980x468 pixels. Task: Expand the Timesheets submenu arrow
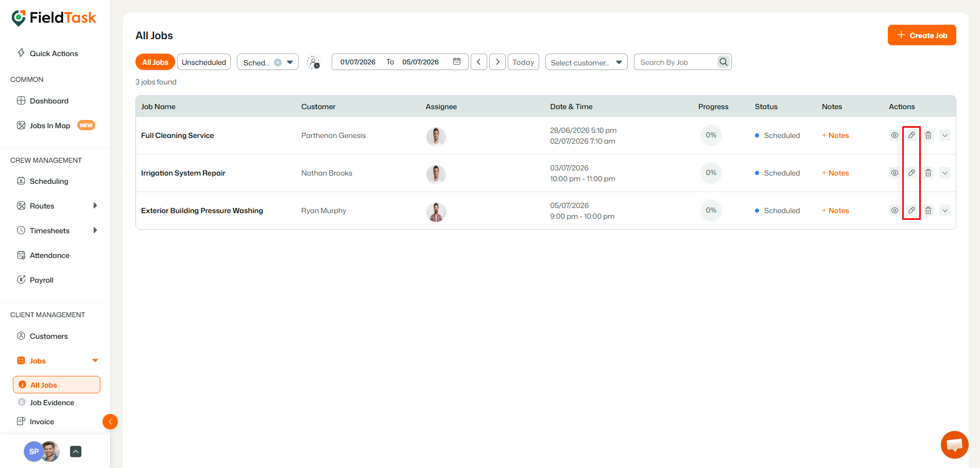95,230
